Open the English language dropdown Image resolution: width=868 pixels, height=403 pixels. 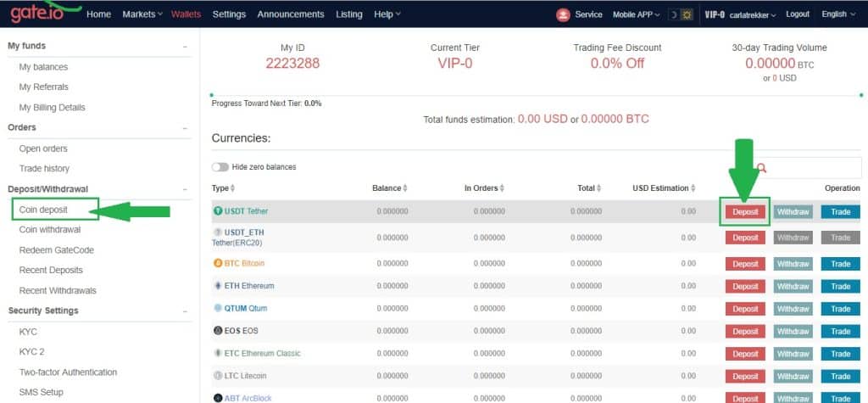point(837,14)
